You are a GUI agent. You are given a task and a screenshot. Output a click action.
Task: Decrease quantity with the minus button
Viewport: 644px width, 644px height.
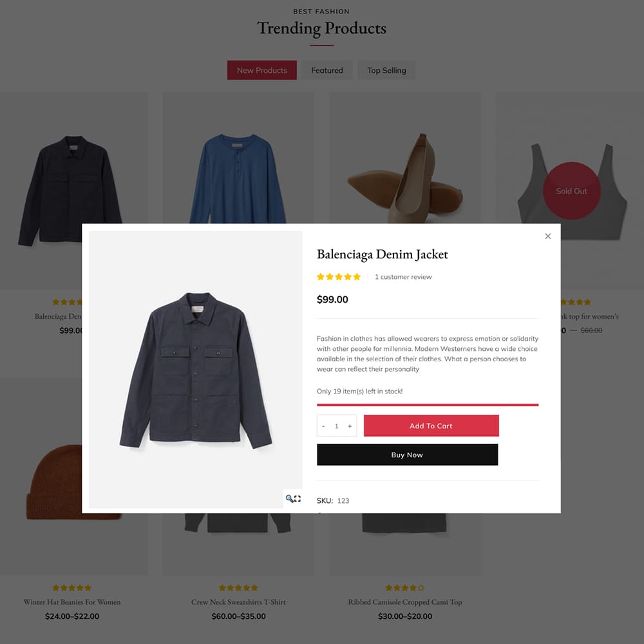[x=323, y=426]
